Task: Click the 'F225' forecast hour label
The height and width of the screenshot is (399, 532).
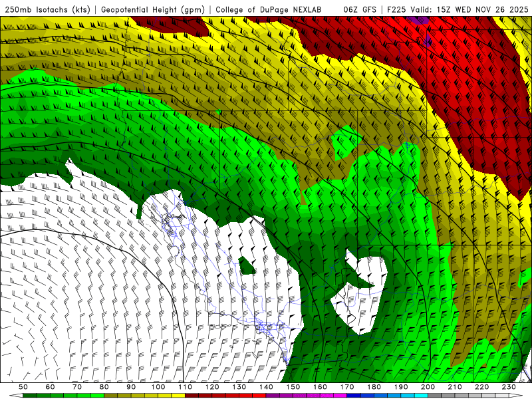Action: (x=398, y=9)
